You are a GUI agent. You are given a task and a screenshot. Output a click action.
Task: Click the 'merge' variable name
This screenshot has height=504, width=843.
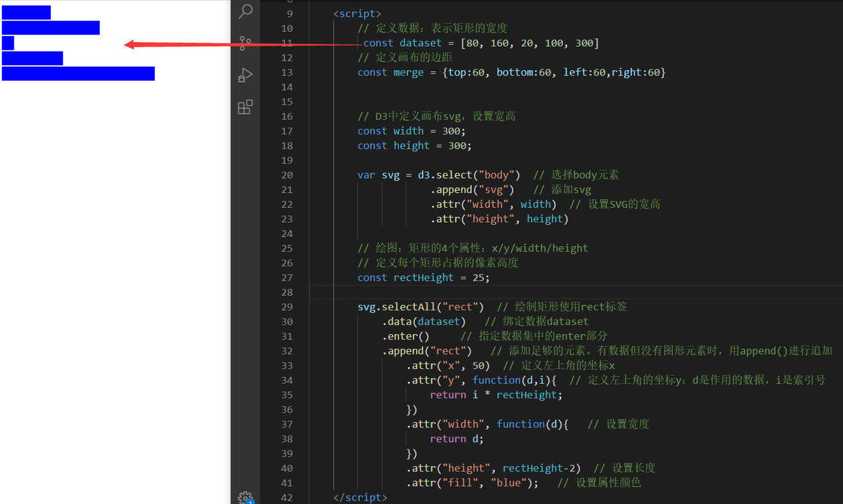[409, 72]
